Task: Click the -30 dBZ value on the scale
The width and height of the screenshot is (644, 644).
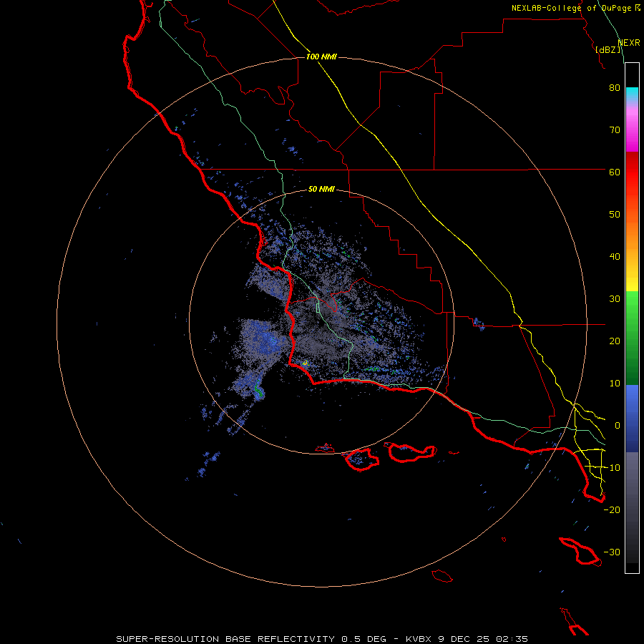Action: [x=612, y=552]
